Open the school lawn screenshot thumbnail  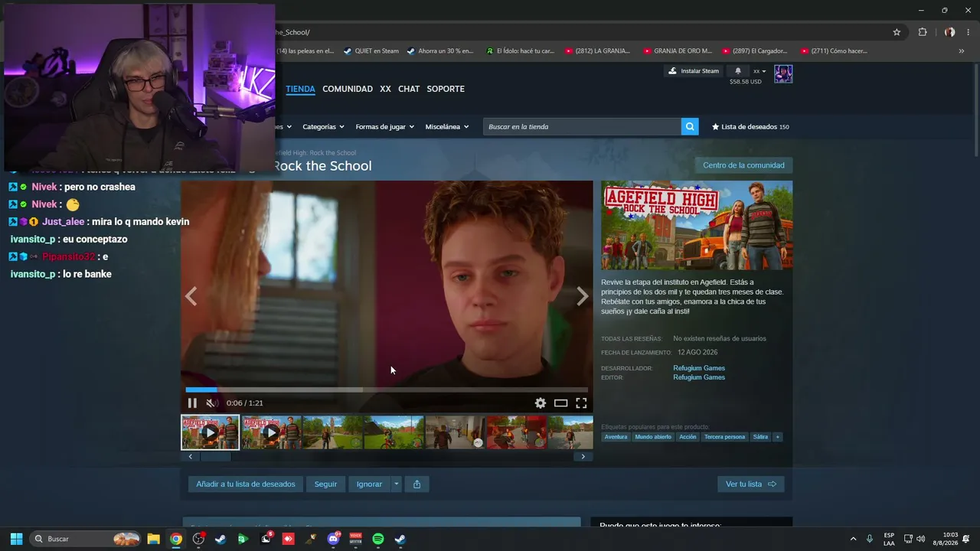tap(332, 432)
